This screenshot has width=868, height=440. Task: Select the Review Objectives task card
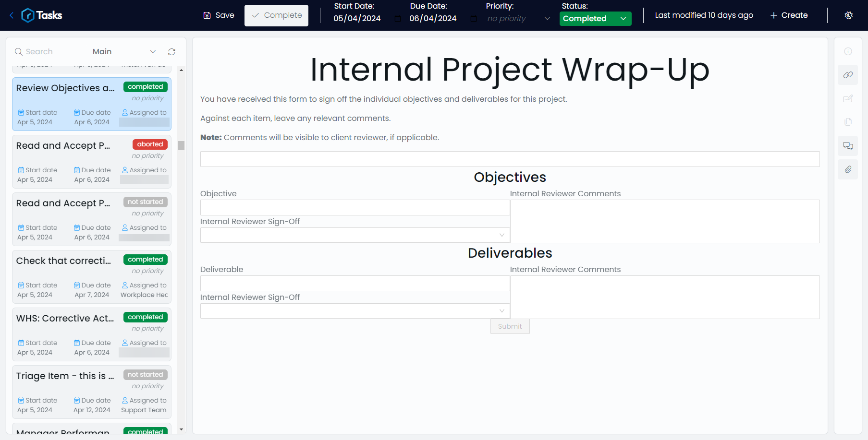click(x=92, y=104)
